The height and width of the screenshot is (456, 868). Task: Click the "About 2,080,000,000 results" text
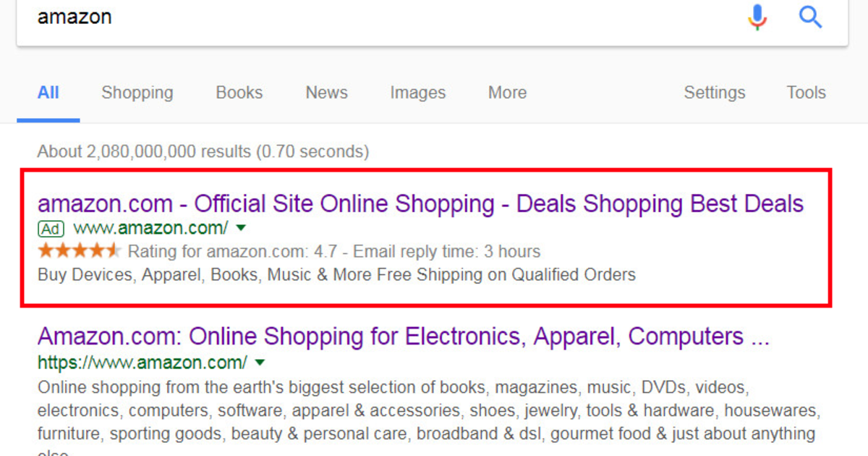click(203, 152)
